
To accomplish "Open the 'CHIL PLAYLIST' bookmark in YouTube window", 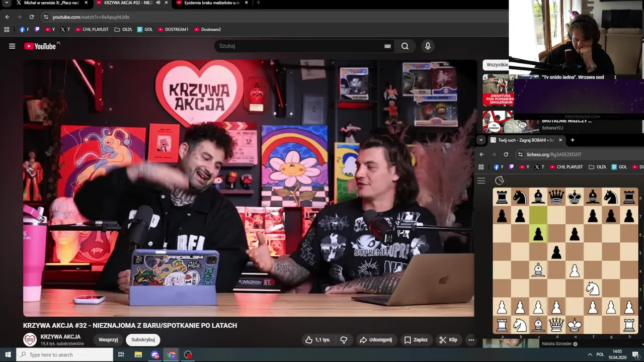I will tap(92, 30).
